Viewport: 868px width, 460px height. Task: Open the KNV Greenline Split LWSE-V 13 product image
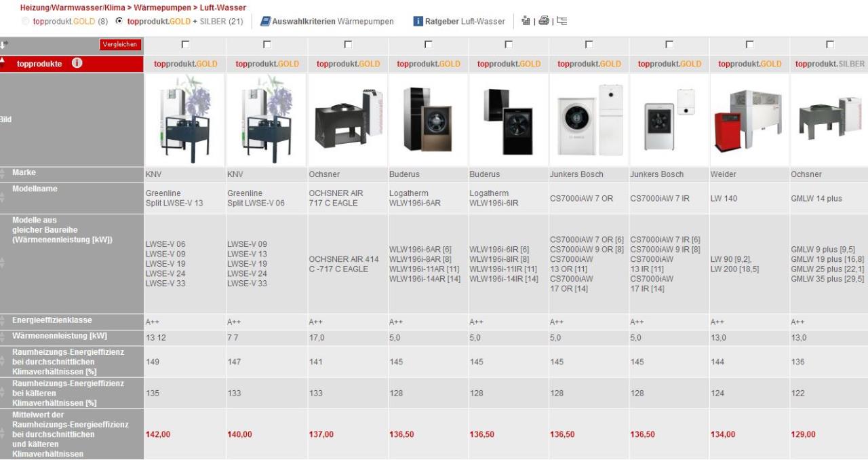(x=184, y=119)
